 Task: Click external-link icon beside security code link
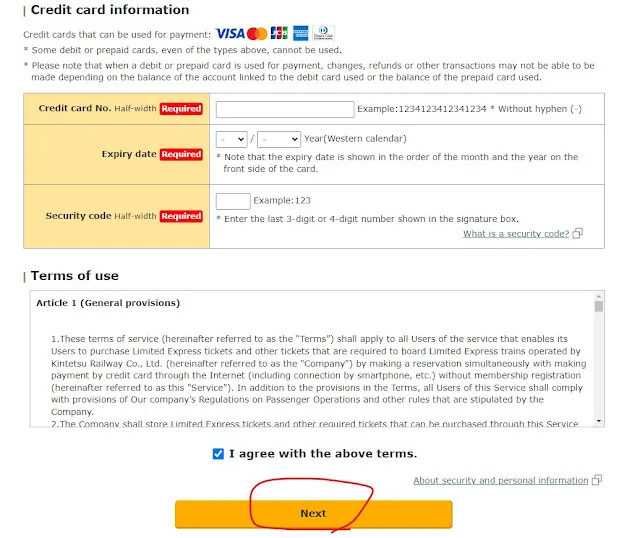pyautogui.click(x=578, y=234)
